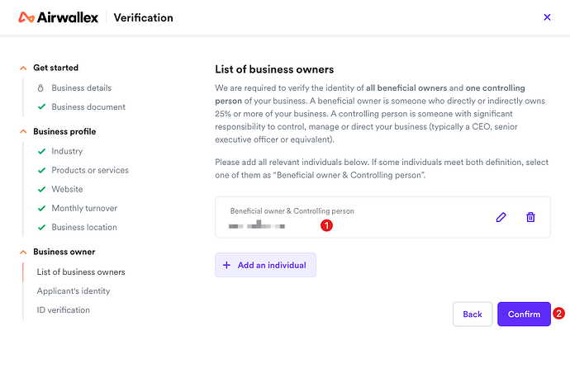Click the checkmark beside Business document
The image size is (570, 392).
pyautogui.click(x=42, y=106)
